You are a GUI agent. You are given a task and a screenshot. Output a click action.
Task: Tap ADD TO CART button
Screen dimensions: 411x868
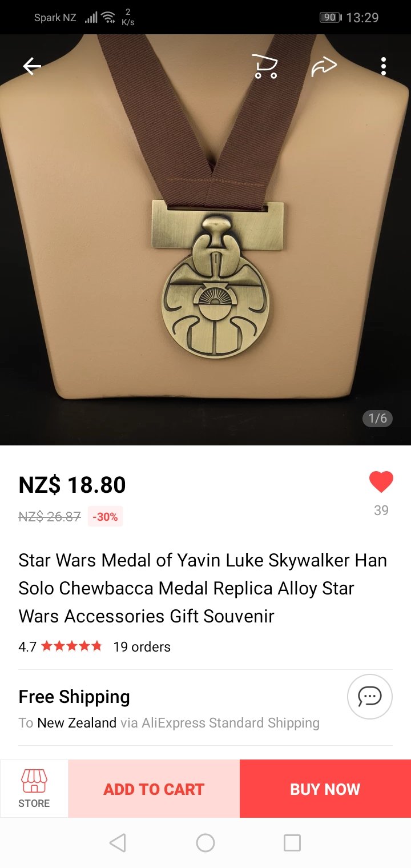[x=154, y=789]
